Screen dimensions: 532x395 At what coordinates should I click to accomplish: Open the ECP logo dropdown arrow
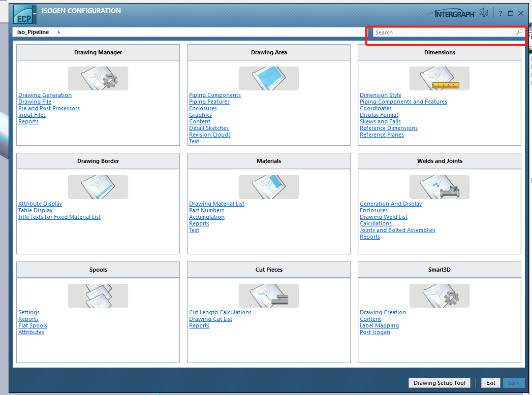[35, 14]
